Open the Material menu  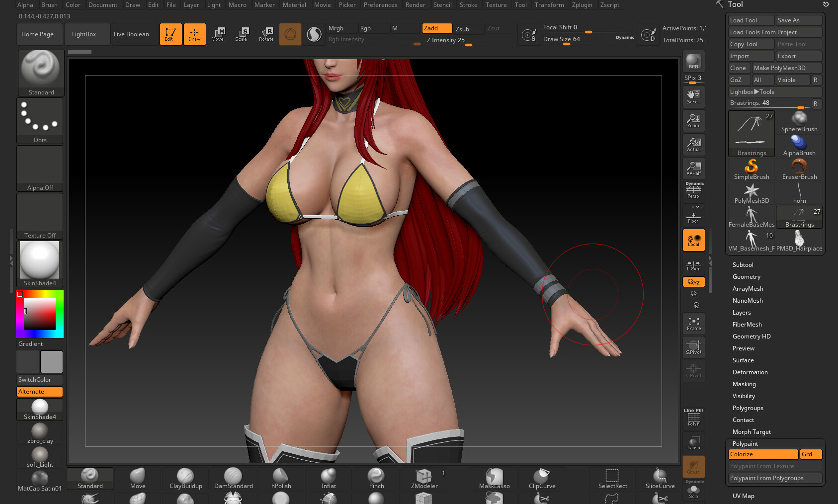coord(294,5)
